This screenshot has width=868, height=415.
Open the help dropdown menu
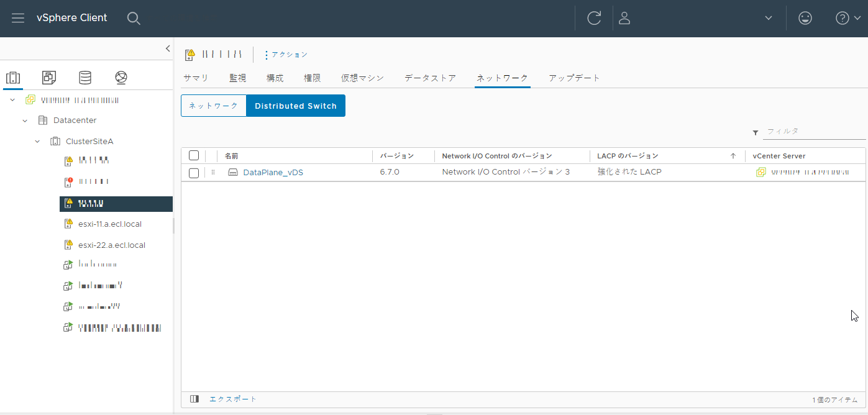848,18
